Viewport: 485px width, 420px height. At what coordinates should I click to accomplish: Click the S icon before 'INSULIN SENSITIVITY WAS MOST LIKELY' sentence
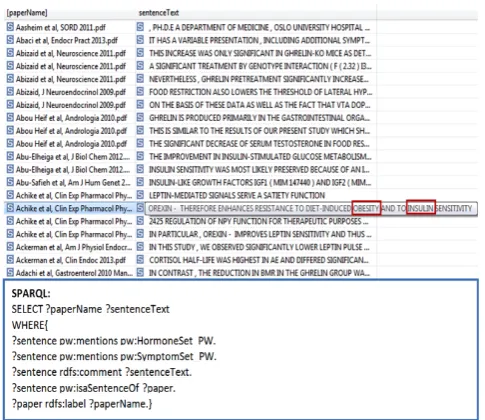(140, 169)
